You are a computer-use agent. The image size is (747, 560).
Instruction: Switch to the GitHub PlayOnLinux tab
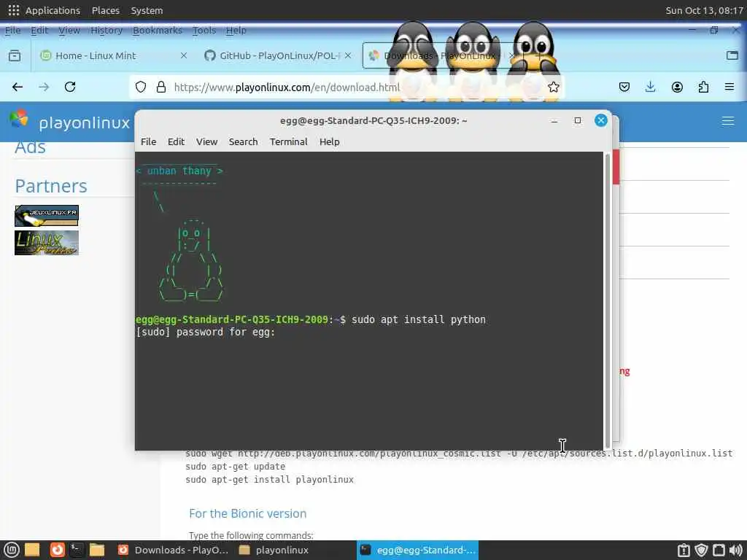(x=278, y=55)
